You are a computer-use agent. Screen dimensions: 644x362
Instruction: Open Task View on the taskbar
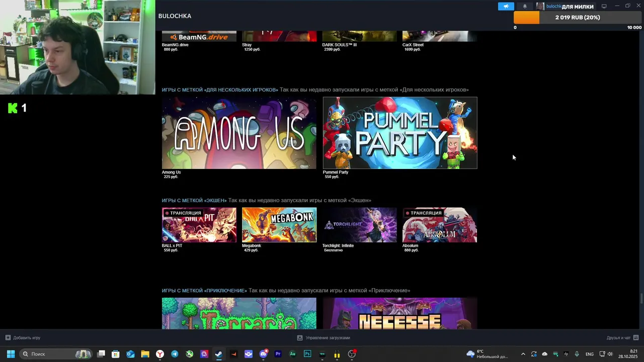click(101, 354)
